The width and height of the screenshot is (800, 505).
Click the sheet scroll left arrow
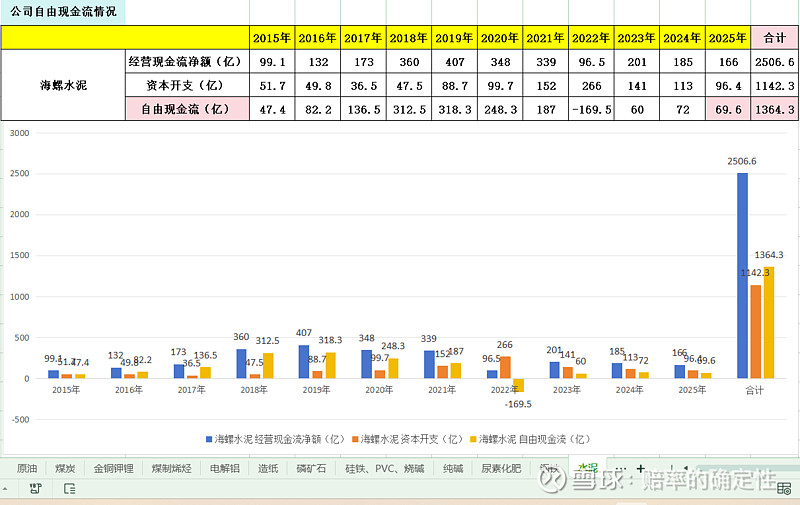(686, 468)
